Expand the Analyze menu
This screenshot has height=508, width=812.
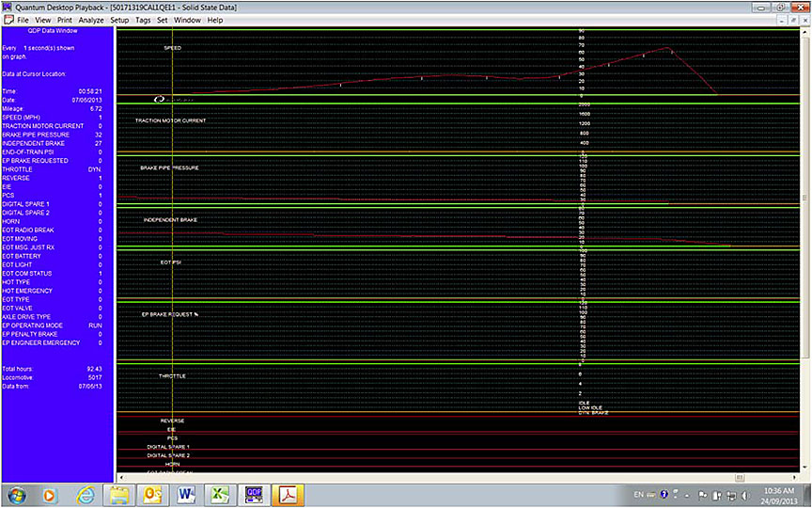[x=91, y=20]
